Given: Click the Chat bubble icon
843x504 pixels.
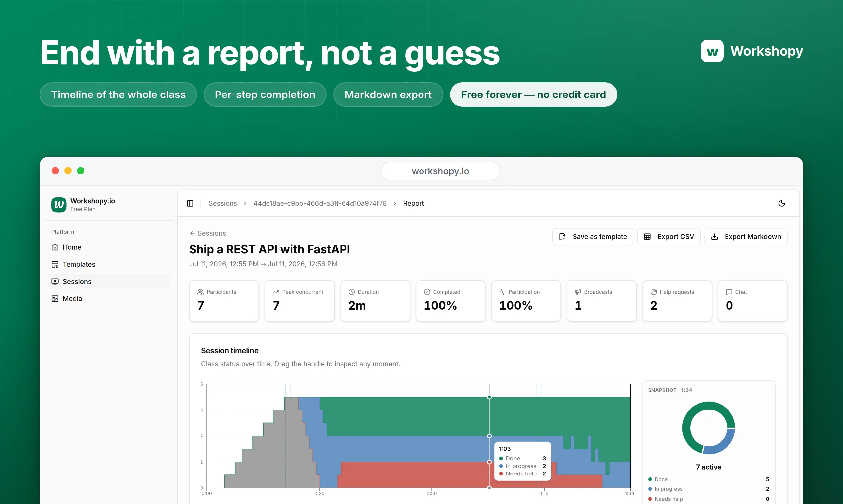Looking at the screenshot, I should click(x=729, y=292).
